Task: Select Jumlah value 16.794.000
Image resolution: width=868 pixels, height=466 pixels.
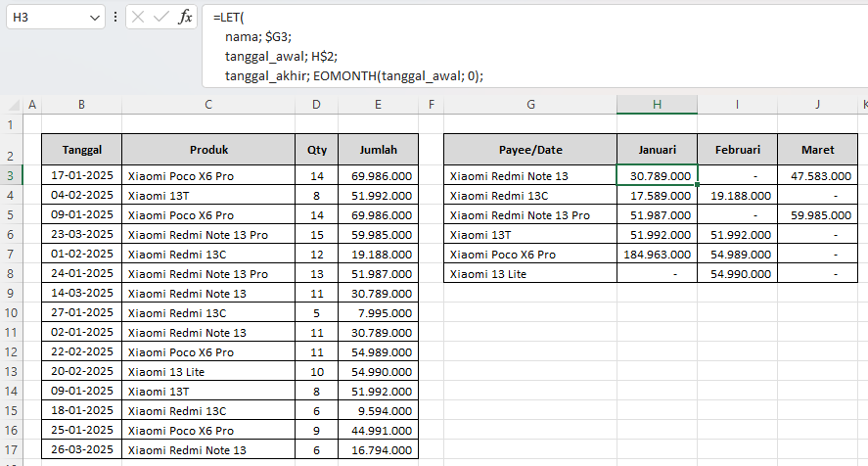Action: [x=378, y=449]
